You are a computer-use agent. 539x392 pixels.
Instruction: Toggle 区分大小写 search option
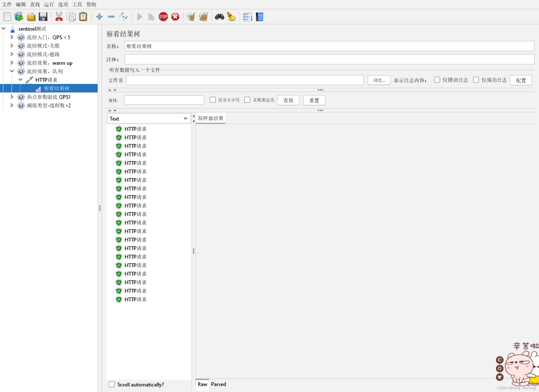click(x=213, y=100)
